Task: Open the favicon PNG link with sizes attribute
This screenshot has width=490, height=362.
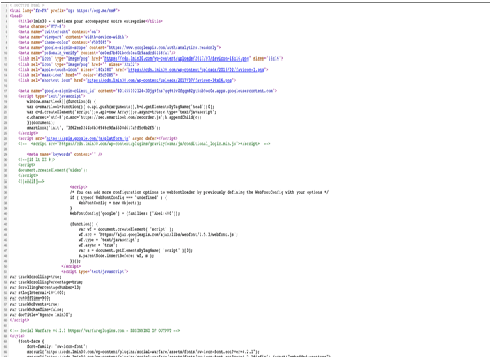Action: pyautogui.click(x=177, y=58)
